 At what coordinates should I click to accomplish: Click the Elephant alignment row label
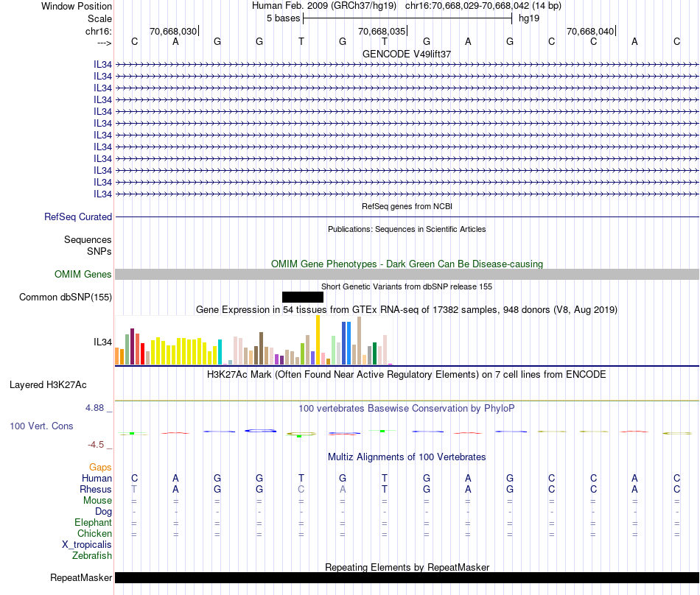[94, 522]
